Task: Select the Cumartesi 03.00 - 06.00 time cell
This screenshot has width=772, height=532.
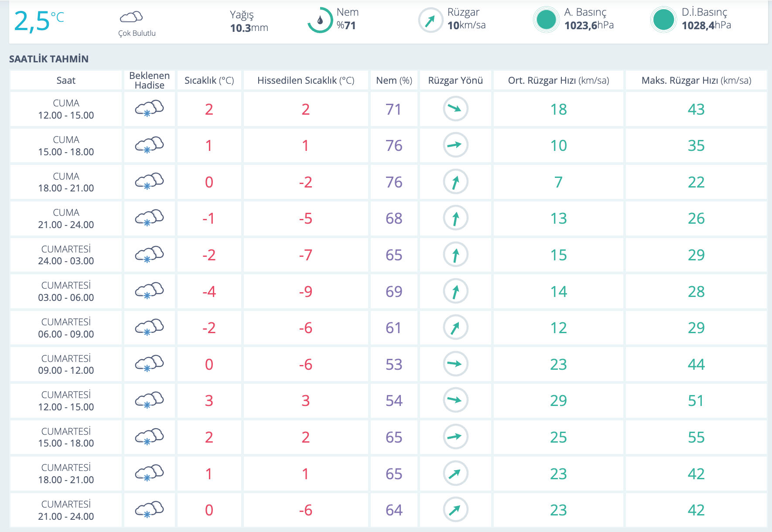Action: click(66, 291)
